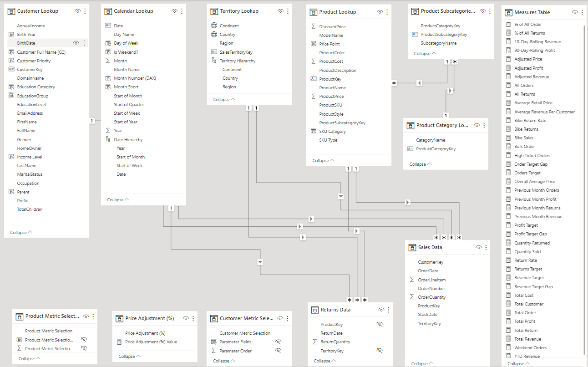Select the Territory Hierarchy item
Viewport: 588px width, 367px height.
237,61
